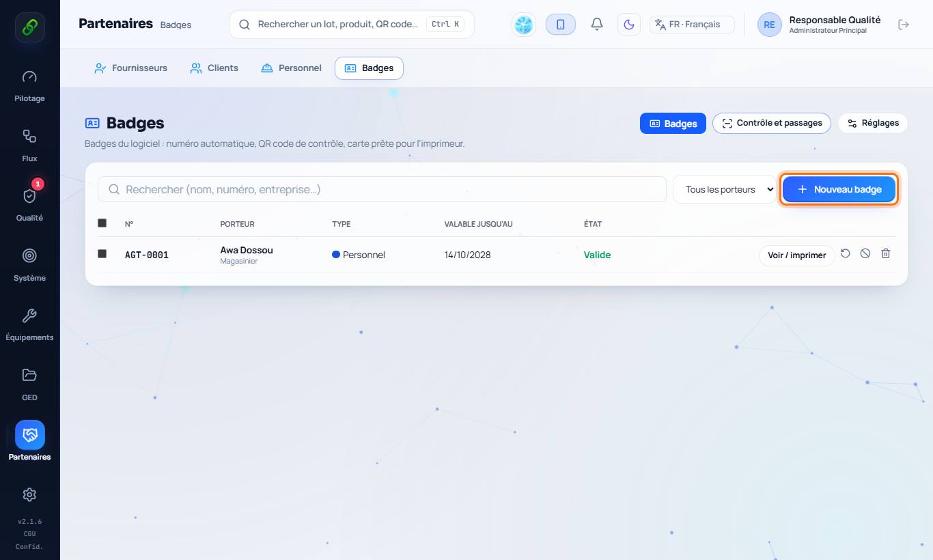Open the Responsable Qualité user profile
Viewport: 933px width, 560px height.
pyautogui.click(x=820, y=25)
